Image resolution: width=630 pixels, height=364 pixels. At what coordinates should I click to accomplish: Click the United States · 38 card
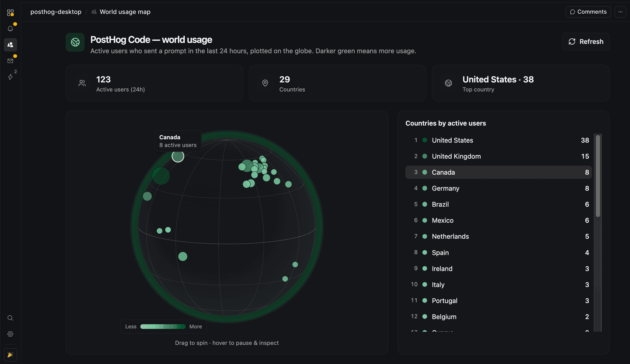521,83
